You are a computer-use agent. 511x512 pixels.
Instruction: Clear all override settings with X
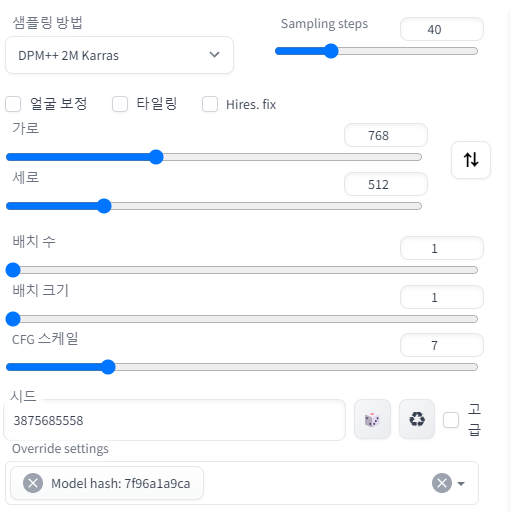pyautogui.click(x=442, y=483)
